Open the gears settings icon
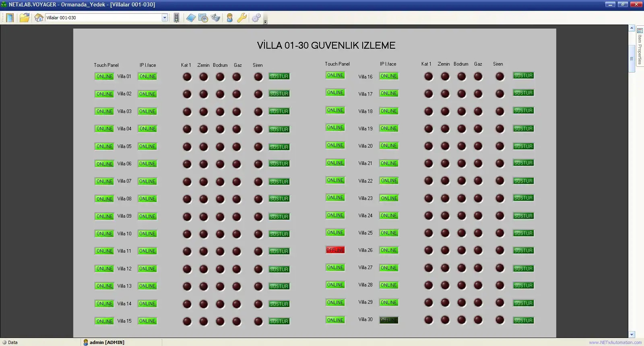 [256, 18]
